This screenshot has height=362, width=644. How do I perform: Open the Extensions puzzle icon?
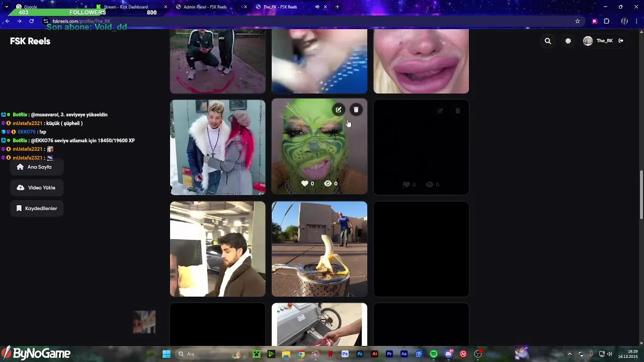[607, 21]
